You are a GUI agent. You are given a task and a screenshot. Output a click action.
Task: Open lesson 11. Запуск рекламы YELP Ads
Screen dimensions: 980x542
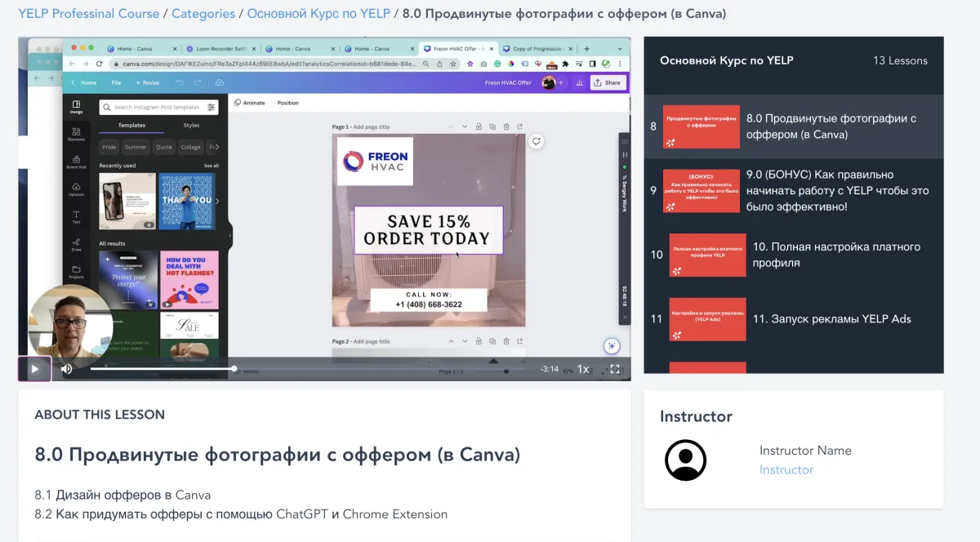tap(794, 318)
